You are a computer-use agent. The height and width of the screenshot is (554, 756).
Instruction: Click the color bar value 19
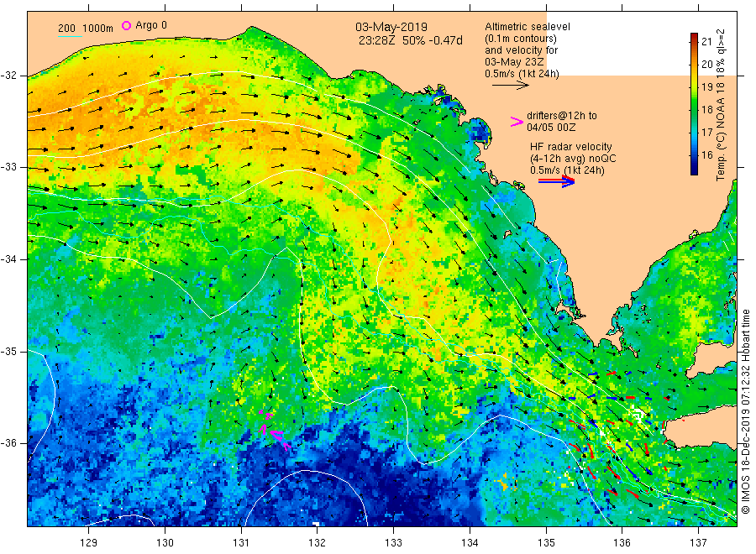[x=706, y=86]
